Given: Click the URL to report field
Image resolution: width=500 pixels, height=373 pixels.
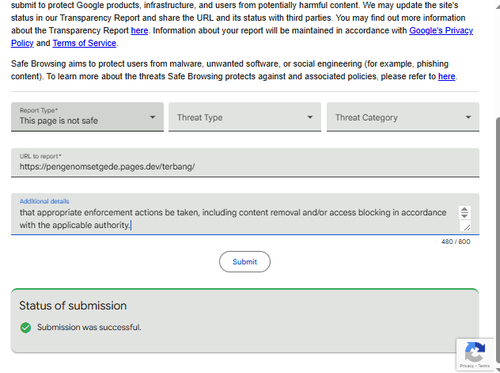Looking at the screenshot, I should (x=245, y=163).
